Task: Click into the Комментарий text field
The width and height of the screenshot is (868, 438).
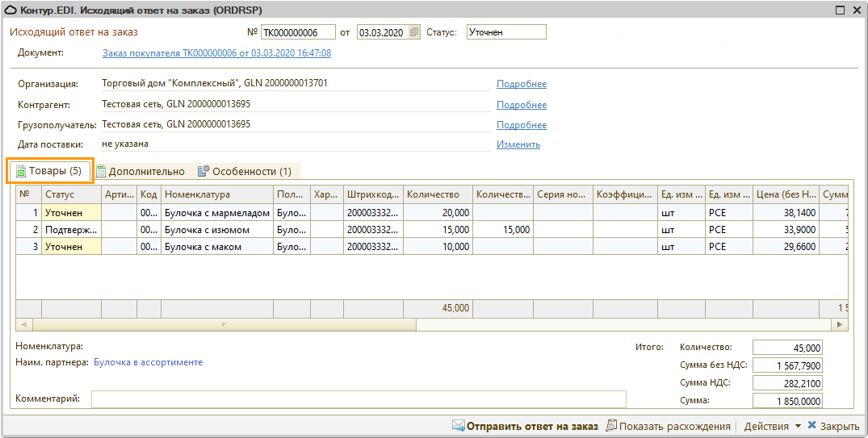Action: tap(358, 399)
